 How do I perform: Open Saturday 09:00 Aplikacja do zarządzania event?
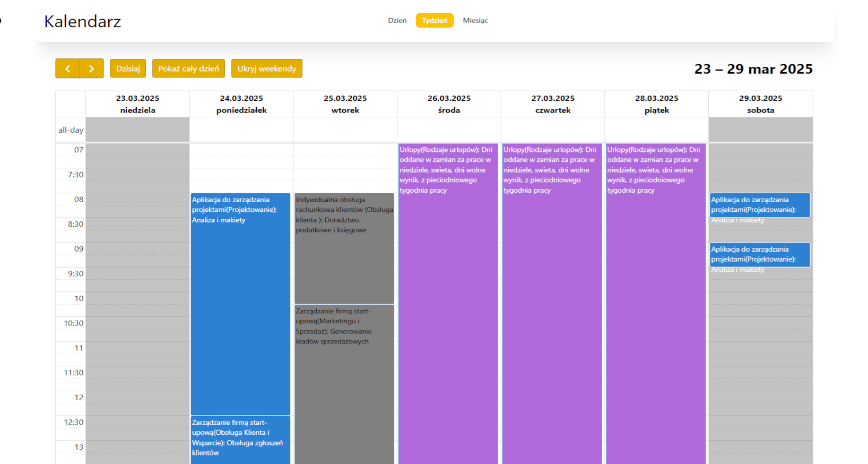[760, 254]
